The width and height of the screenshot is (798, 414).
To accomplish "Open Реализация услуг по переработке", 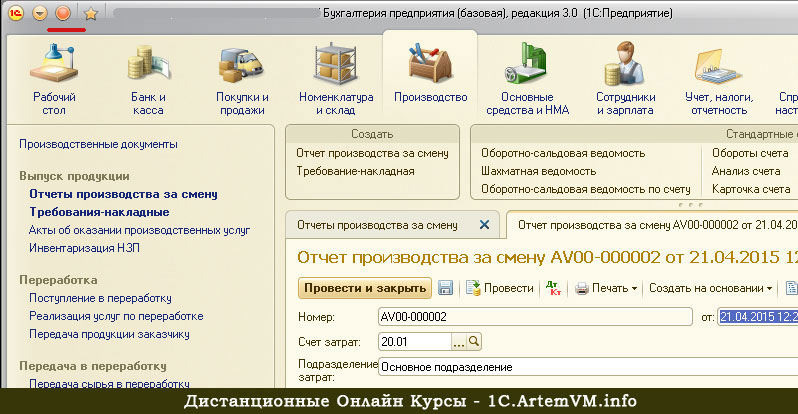I will (116, 316).
